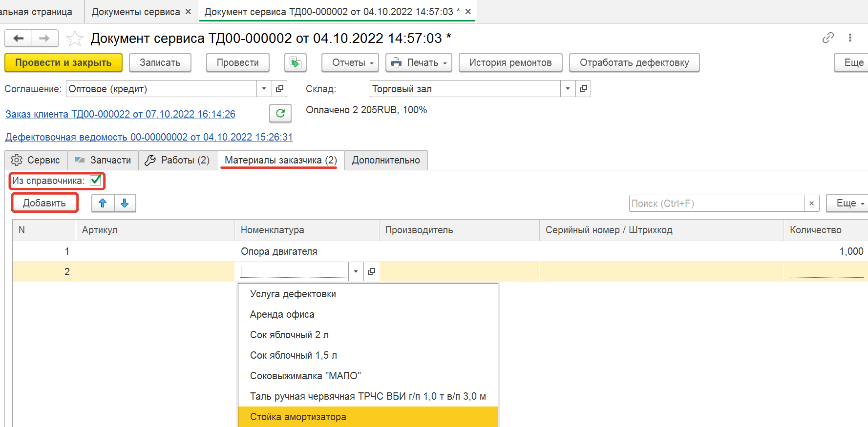Select the Материалы заказчика (2) tab
The width and height of the screenshot is (868, 427).
click(x=281, y=160)
